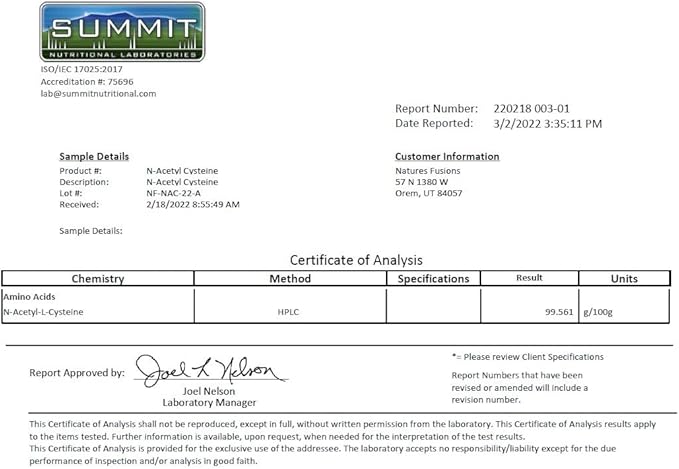
Task: Click the Certificate of Analysis title
Action: point(356,259)
